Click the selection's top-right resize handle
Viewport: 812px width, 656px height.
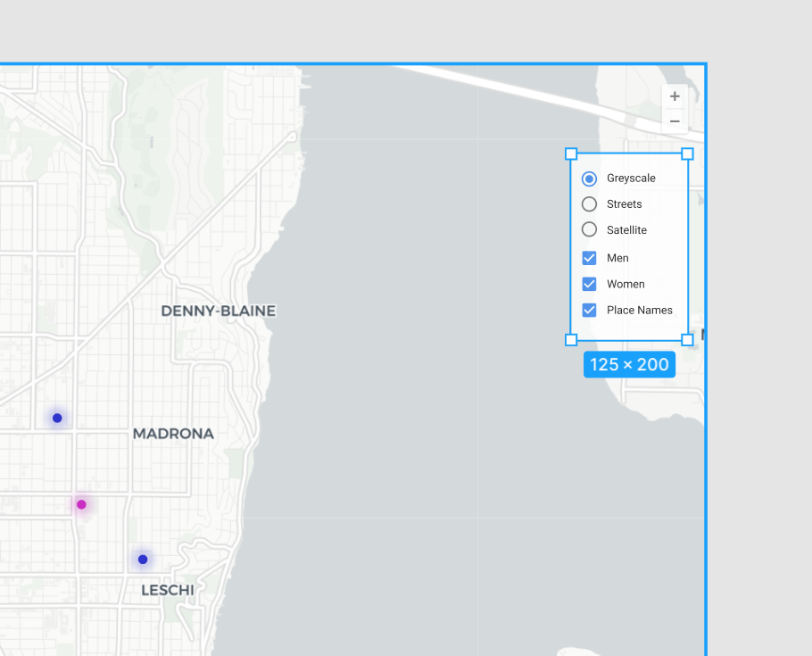pyautogui.click(x=687, y=154)
